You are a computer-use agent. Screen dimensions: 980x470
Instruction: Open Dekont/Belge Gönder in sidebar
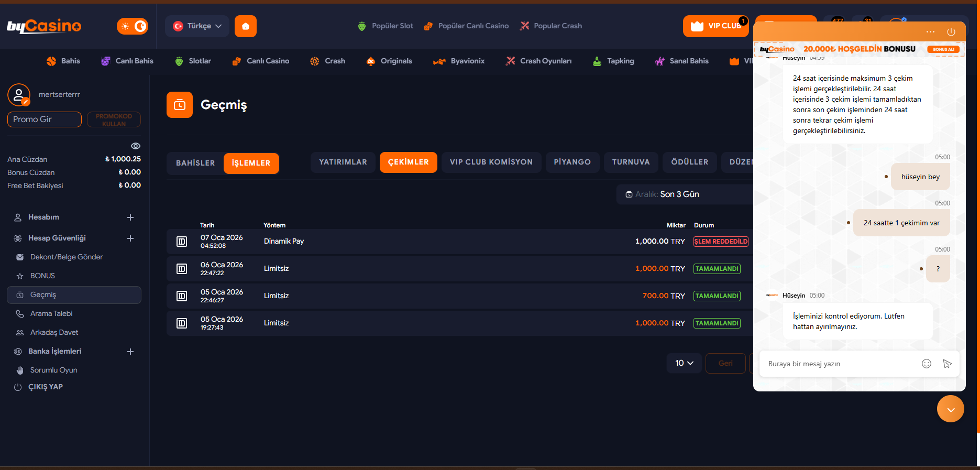(67, 257)
